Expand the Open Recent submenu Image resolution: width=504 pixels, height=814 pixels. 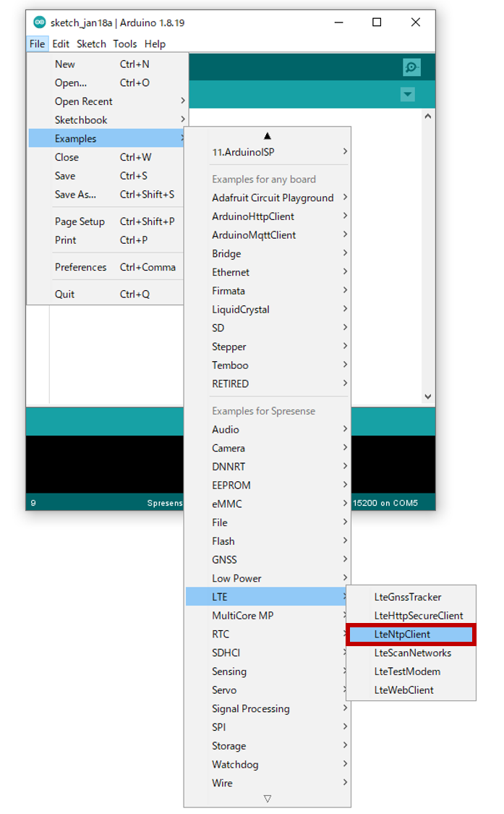tap(106, 102)
